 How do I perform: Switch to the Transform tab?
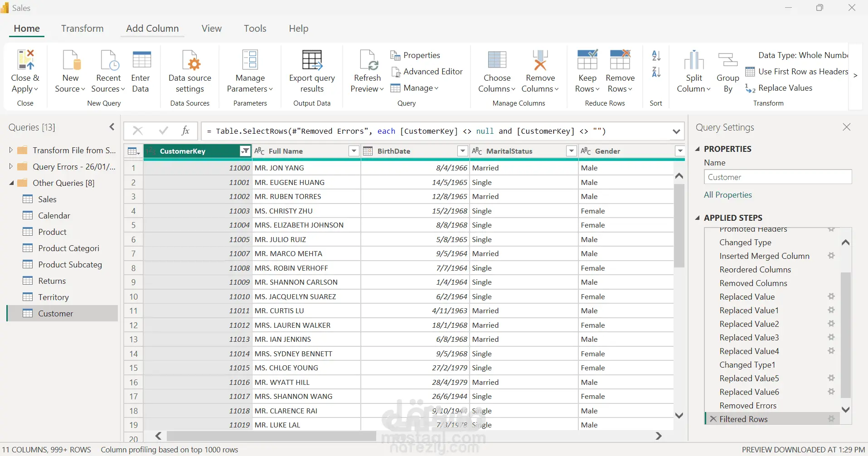[x=82, y=29]
